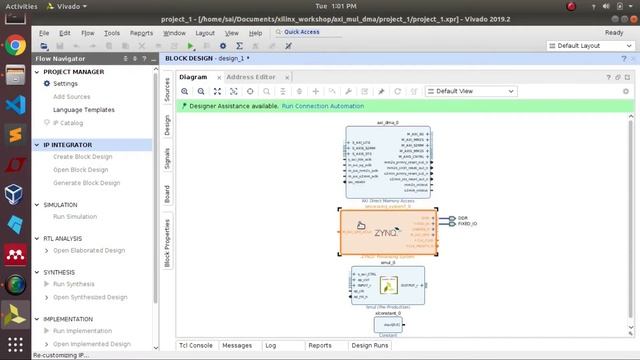Open the Tcl Console tab
The width and height of the screenshot is (640, 360).
pos(196,345)
